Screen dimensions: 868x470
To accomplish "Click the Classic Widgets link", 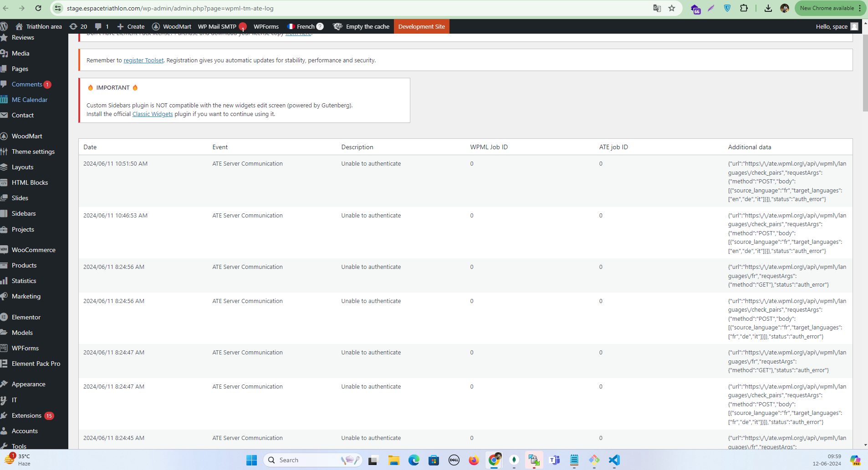I will coord(153,114).
